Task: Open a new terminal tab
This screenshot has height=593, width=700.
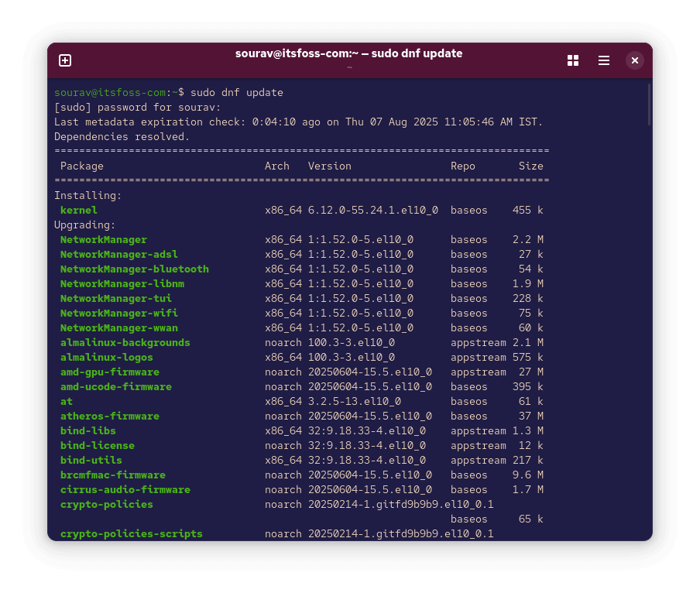Action: tap(65, 60)
